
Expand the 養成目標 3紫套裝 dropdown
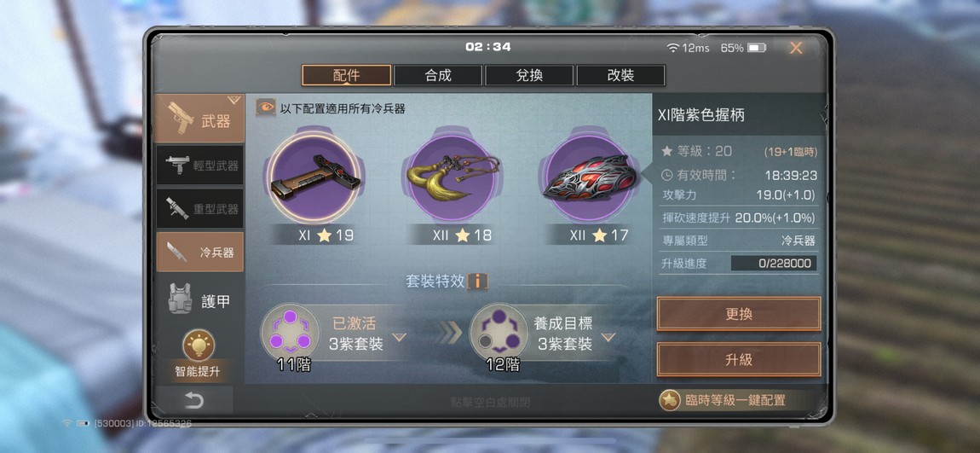[x=608, y=338]
